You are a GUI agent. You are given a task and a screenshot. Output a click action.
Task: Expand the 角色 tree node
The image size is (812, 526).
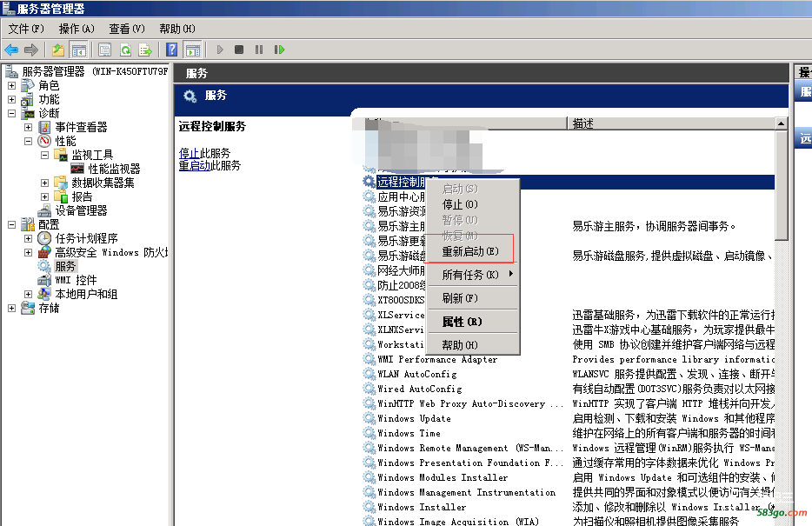coord(12,85)
